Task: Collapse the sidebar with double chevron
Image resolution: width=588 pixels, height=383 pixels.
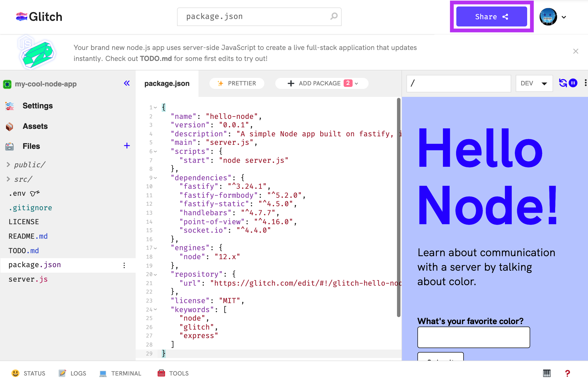Action: (x=127, y=83)
